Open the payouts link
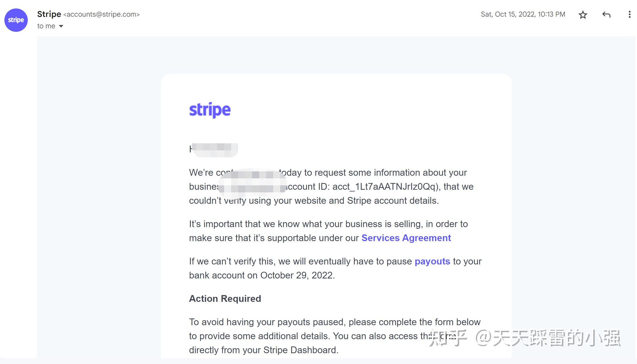The image size is (637, 364). click(x=432, y=261)
